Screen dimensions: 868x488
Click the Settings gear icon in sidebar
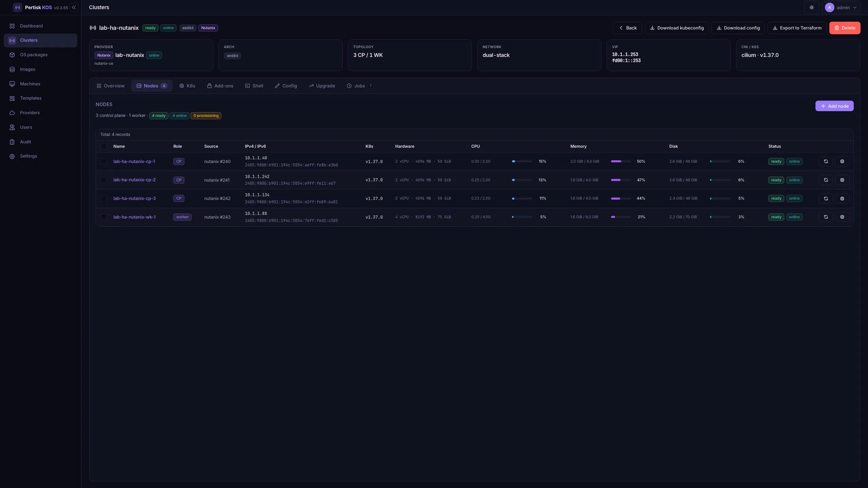[x=12, y=156]
